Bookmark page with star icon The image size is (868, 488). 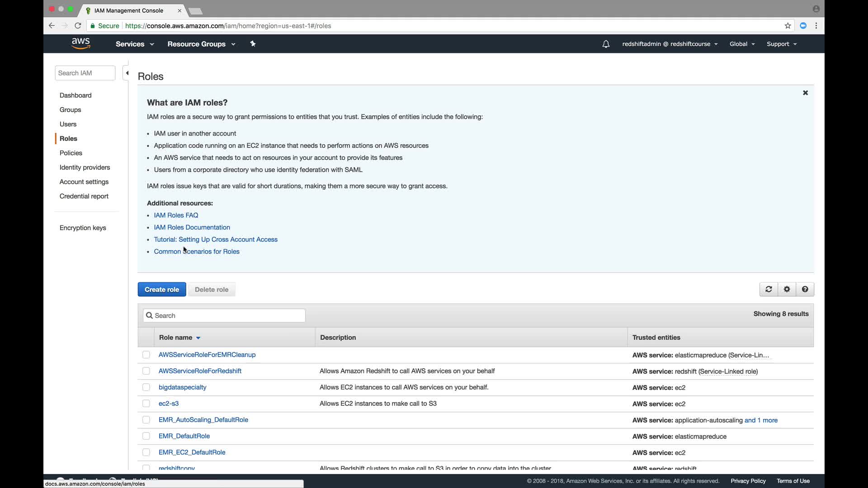point(788,26)
